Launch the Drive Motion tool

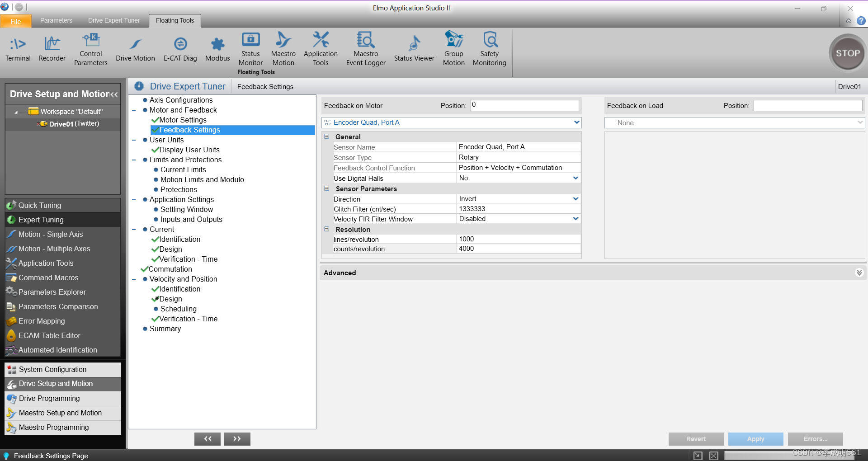coord(135,49)
